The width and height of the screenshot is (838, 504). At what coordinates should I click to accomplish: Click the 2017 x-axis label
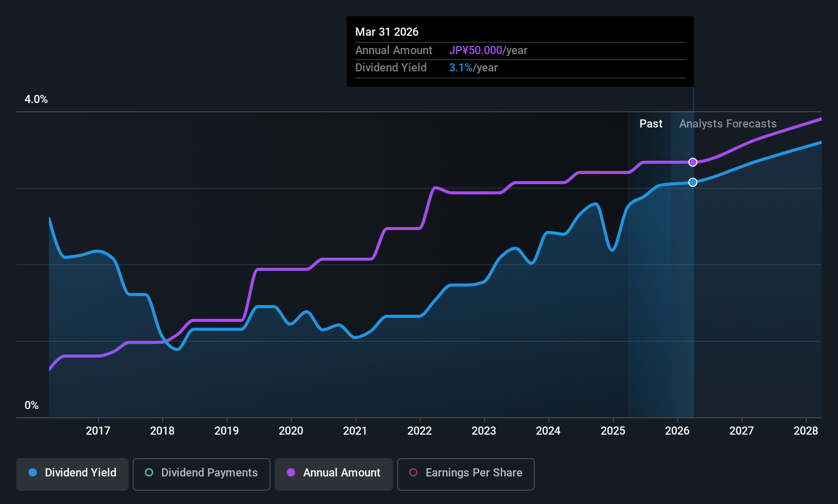[x=98, y=431]
